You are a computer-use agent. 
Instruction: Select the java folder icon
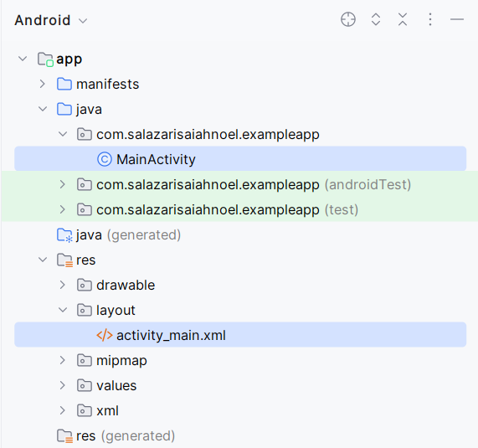[x=64, y=109]
